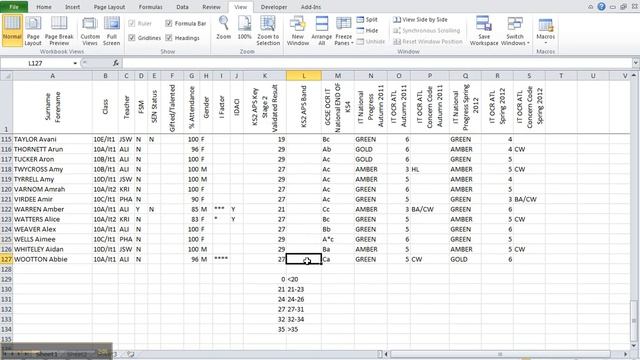Click horizontal scrollbar left arrow
The image size is (640, 360).
(x=386, y=354)
